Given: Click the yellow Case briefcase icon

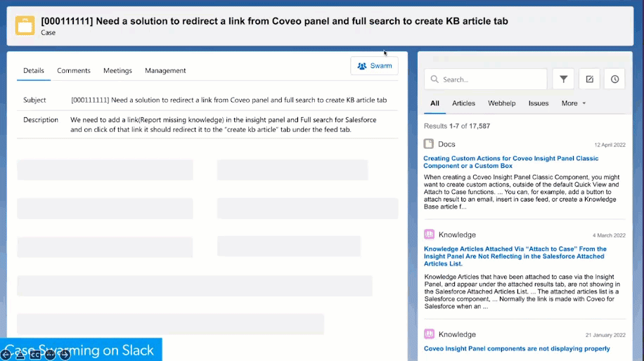Looking at the screenshot, I should click(x=25, y=26).
